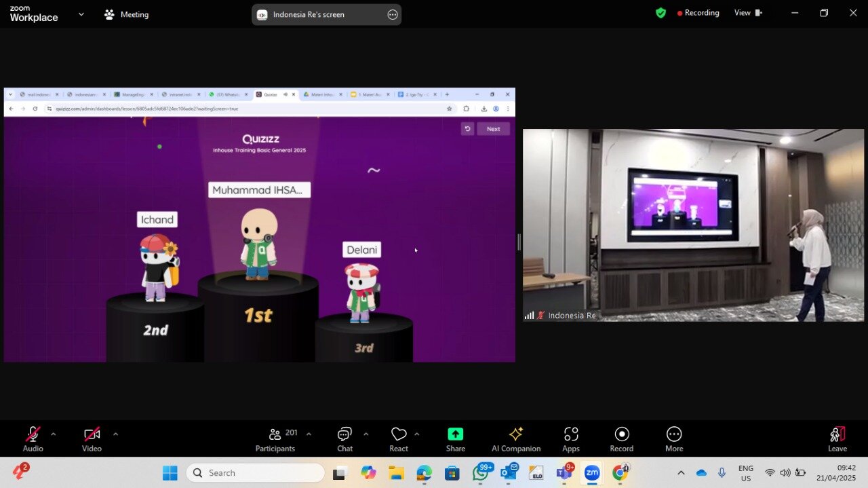Expand the Zoom Workplace dropdown chevron
Image resolution: width=868 pixels, height=488 pixels.
[81, 14]
